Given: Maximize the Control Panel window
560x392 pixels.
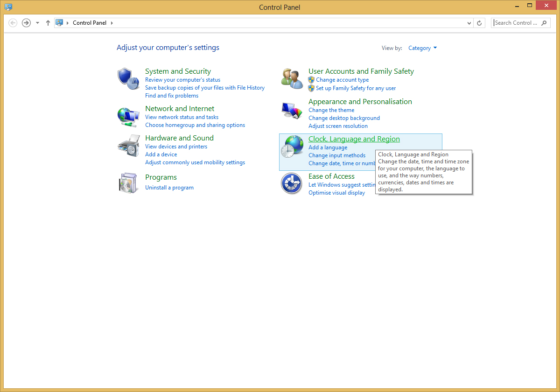Looking at the screenshot, I should click(x=529, y=6).
